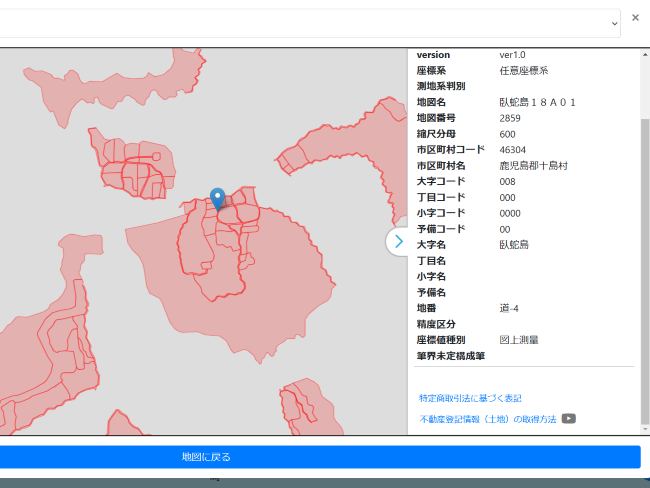Select the 地番 value 道-4
This screenshot has width=650, height=488.
509,308
